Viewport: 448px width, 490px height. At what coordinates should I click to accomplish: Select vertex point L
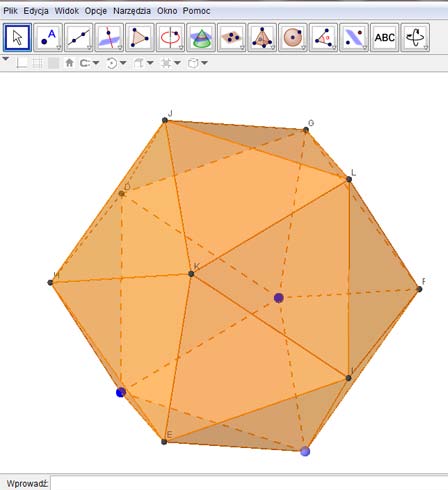point(349,179)
